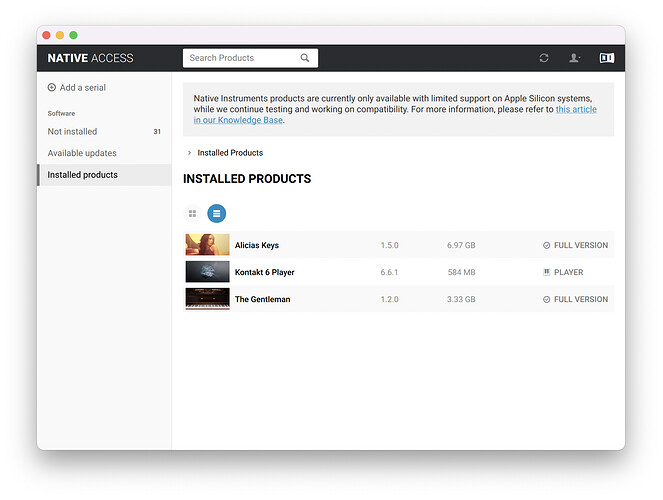663x500 pixels.
Task: Switch to list view
Action: click(216, 213)
